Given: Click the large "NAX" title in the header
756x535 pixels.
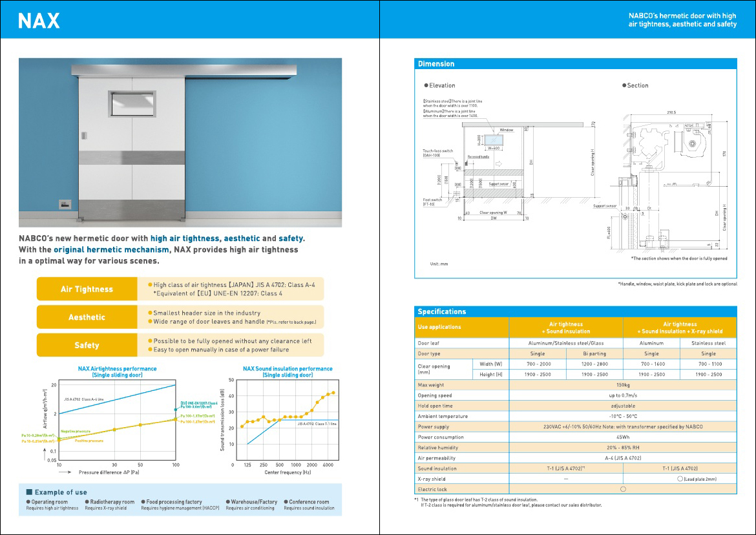Looking at the screenshot, I should pos(39,21).
